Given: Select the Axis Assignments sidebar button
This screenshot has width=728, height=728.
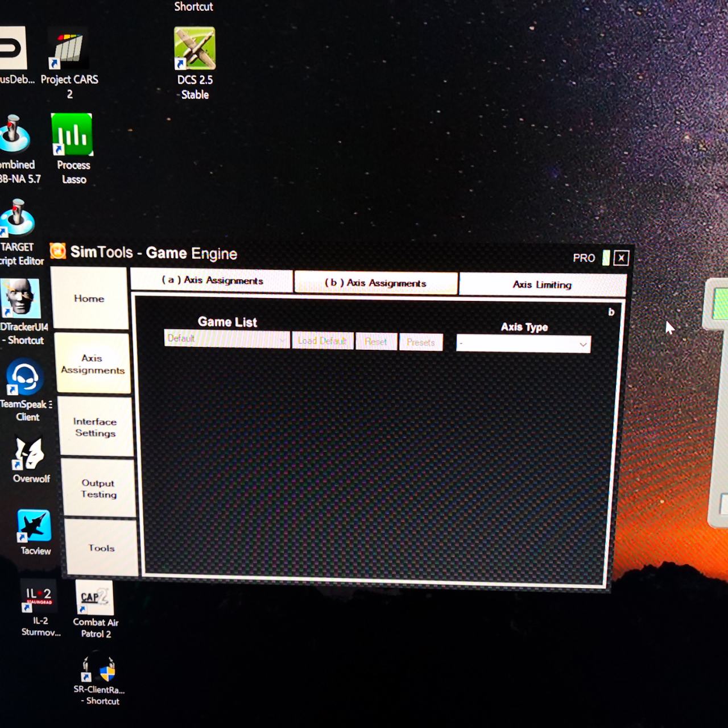Looking at the screenshot, I should coord(93,364).
